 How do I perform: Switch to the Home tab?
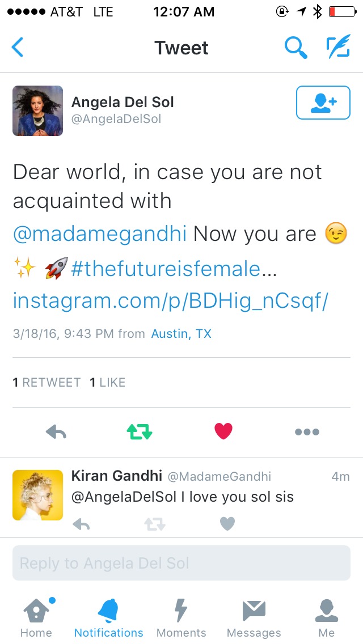(x=36, y=617)
